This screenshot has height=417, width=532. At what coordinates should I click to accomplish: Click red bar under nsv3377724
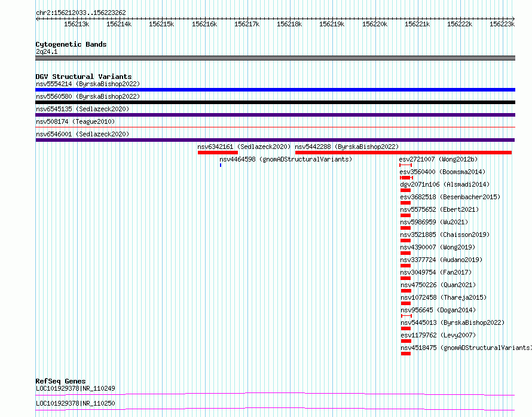(x=405, y=266)
